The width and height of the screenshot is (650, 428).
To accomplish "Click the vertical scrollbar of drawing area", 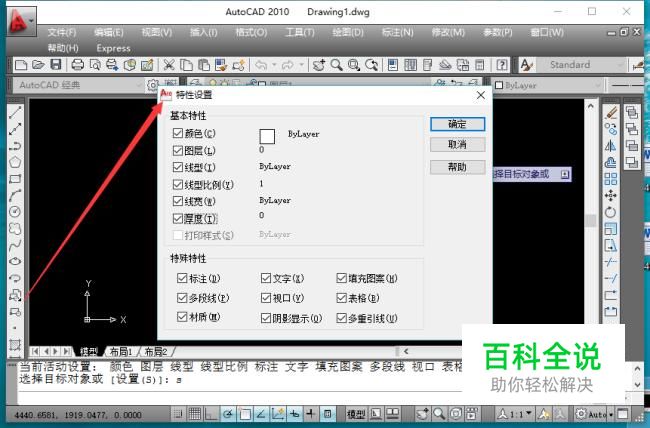I will (590, 220).
